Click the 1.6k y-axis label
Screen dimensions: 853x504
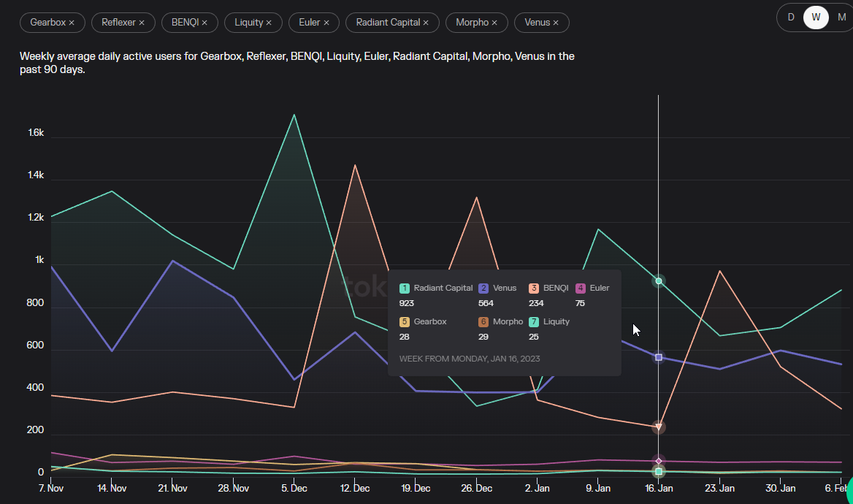coord(36,133)
